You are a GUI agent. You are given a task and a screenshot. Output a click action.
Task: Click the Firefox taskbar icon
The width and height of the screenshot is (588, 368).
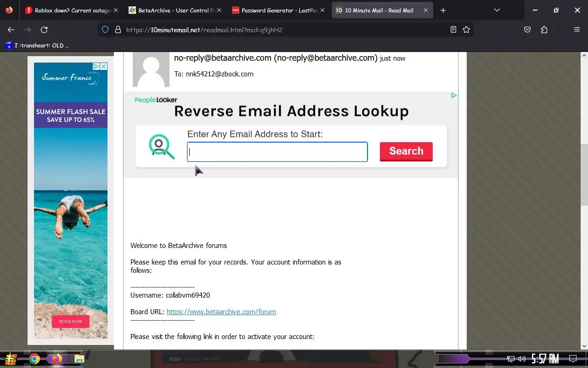point(57,359)
